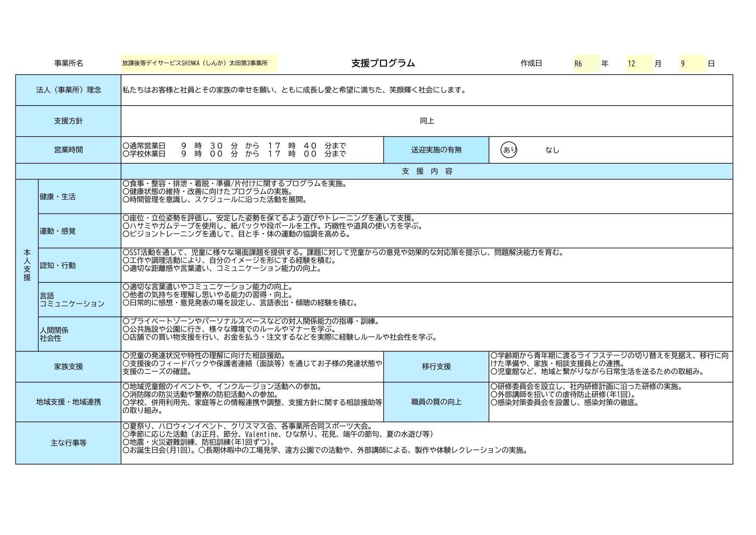The image size is (756, 535).
Task: Click the 健康・生活 category cell
Action: click(x=79, y=197)
